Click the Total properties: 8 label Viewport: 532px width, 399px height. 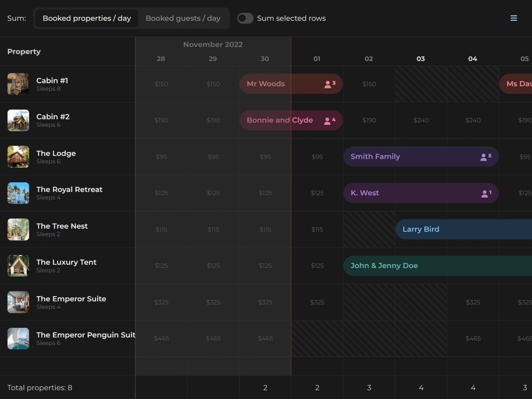[x=39, y=388]
